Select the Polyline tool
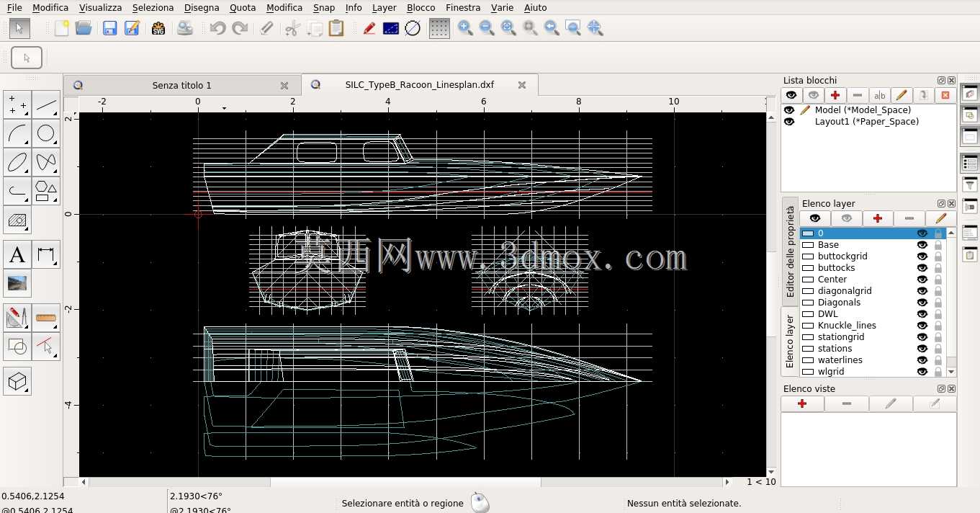The width and height of the screenshot is (980, 513). 17,191
